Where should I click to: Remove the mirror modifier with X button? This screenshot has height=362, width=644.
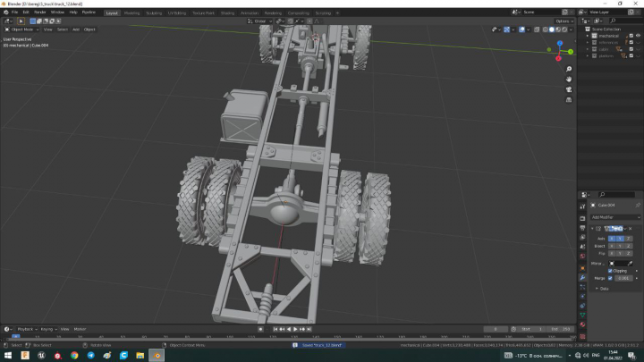tap(631, 229)
